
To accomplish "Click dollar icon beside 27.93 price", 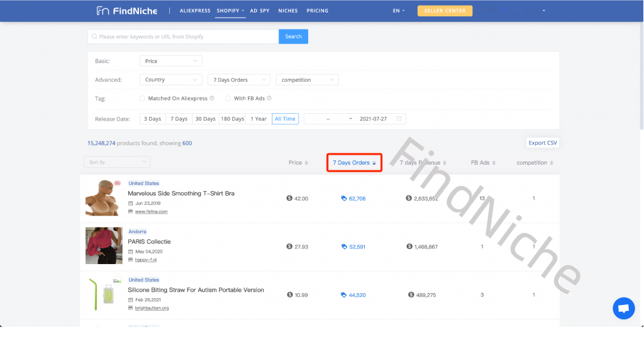I will (289, 247).
